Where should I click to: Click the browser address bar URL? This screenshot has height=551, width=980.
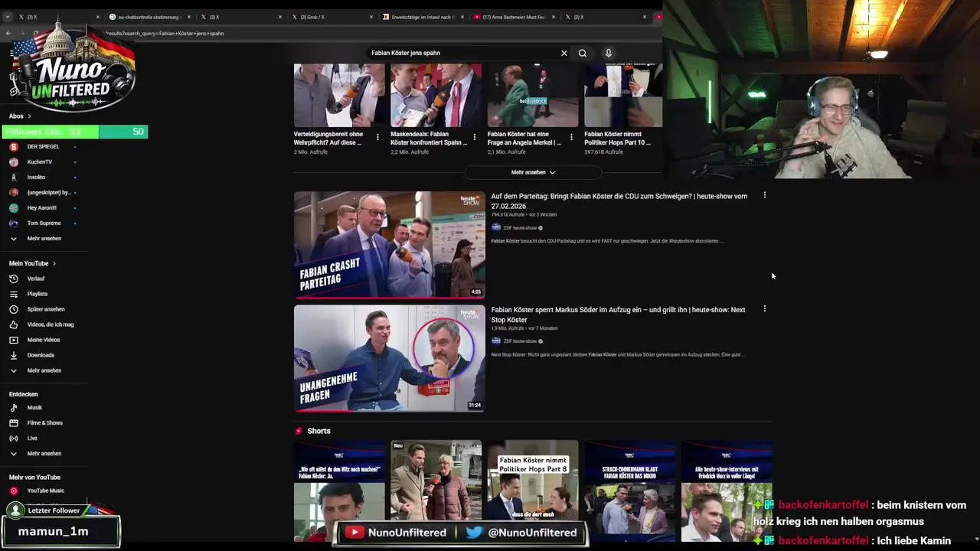165,33
